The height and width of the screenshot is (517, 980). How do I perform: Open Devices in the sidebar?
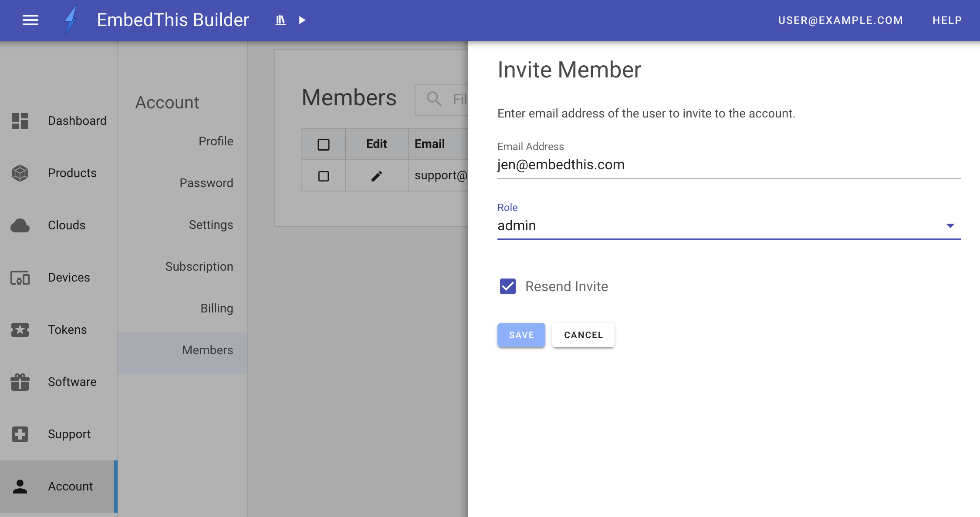click(59, 278)
